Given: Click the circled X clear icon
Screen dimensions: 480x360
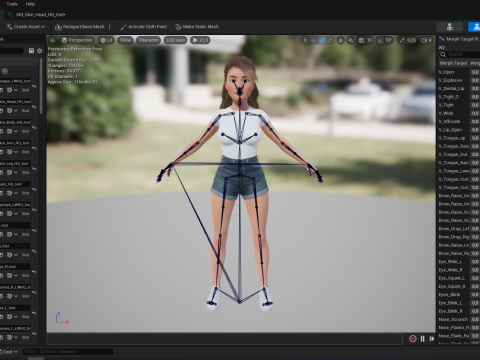Looking at the screenshot, I should (5, 71).
